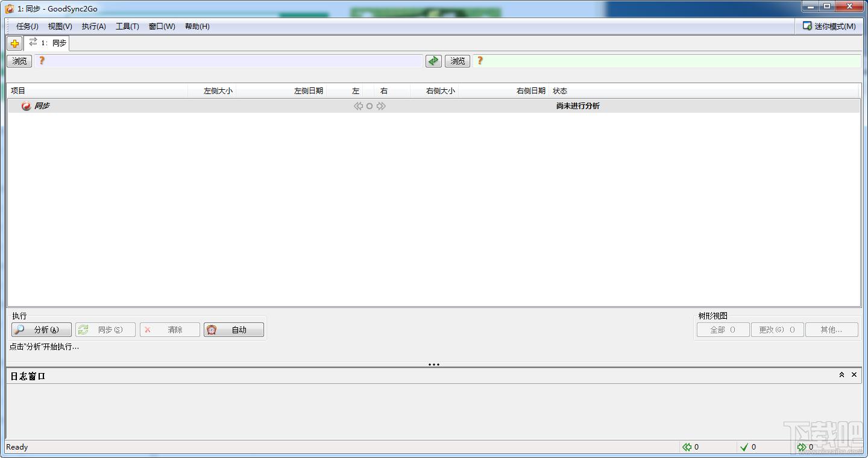Click the left folder path field
The width and height of the screenshot is (868, 458).
[x=229, y=61]
